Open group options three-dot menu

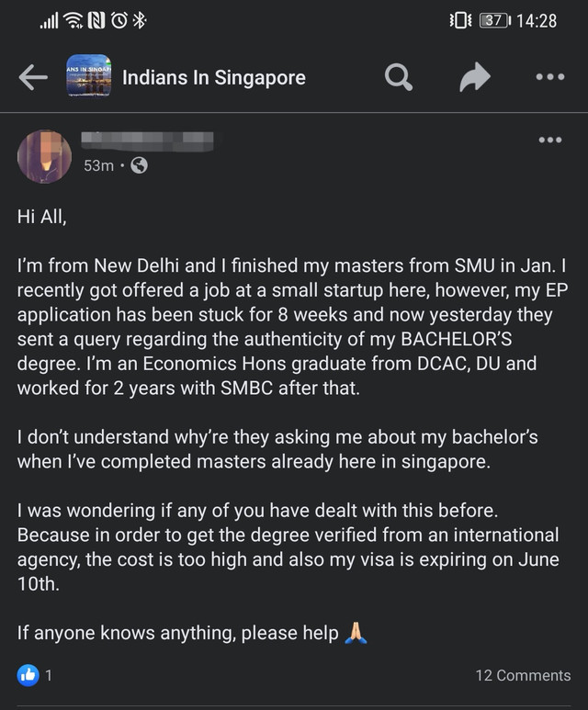(x=549, y=78)
